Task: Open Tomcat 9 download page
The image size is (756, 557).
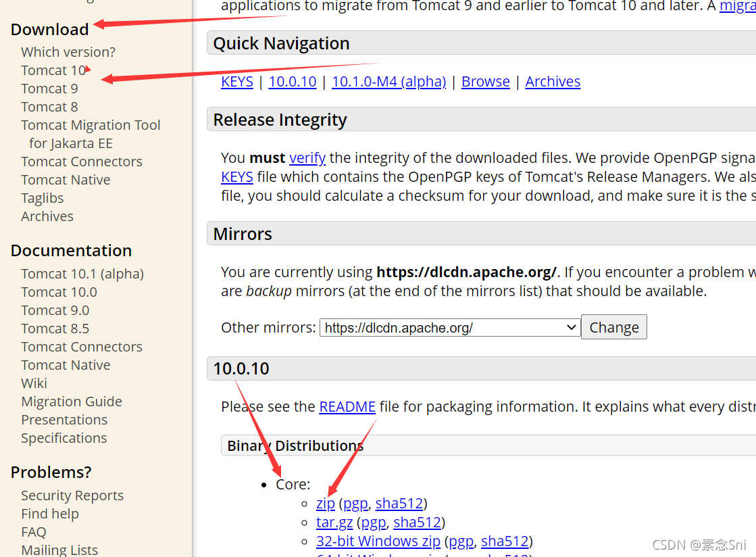Action: [49, 89]
